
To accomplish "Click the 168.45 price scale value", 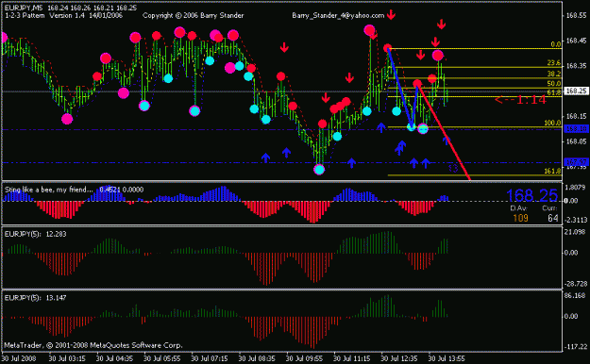I will point(576,41).
